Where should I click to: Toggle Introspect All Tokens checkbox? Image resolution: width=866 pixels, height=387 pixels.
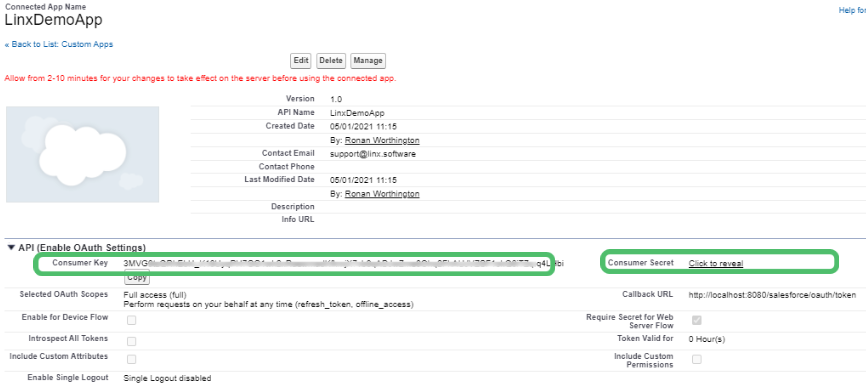pyautogui.click(x=131, y=341)
